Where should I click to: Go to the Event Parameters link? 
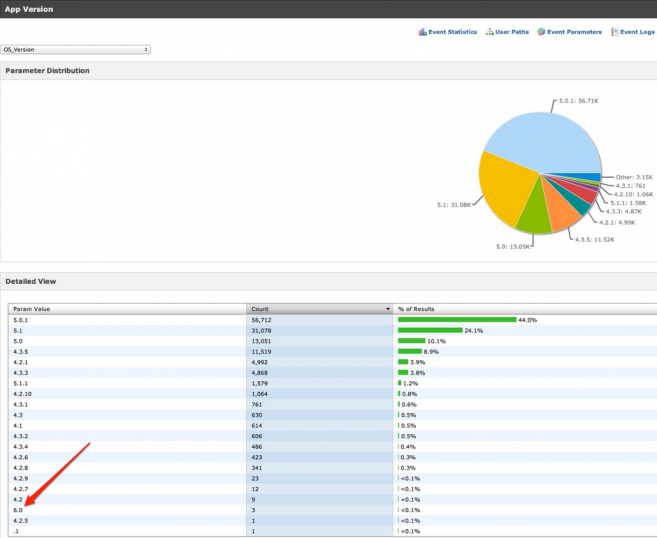point(574,32)
